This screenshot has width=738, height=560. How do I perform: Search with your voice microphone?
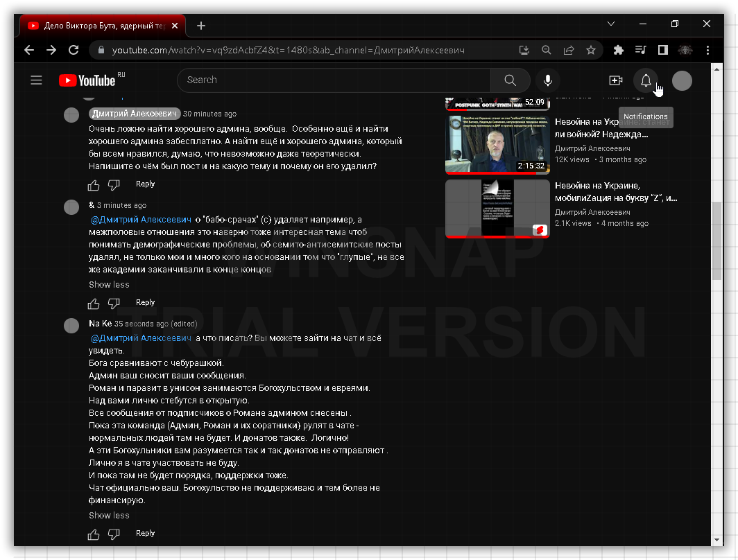547,80
